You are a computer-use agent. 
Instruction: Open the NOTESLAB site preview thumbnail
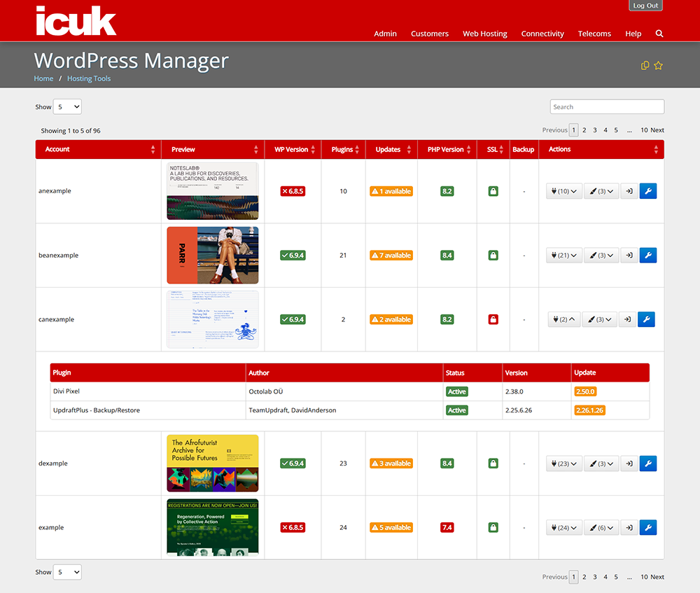tap(213, 191)
